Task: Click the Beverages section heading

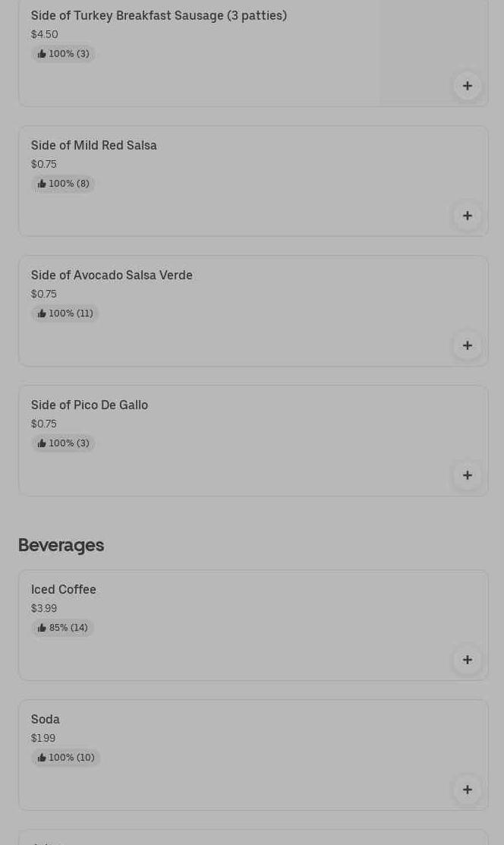Action: point(61,545)
